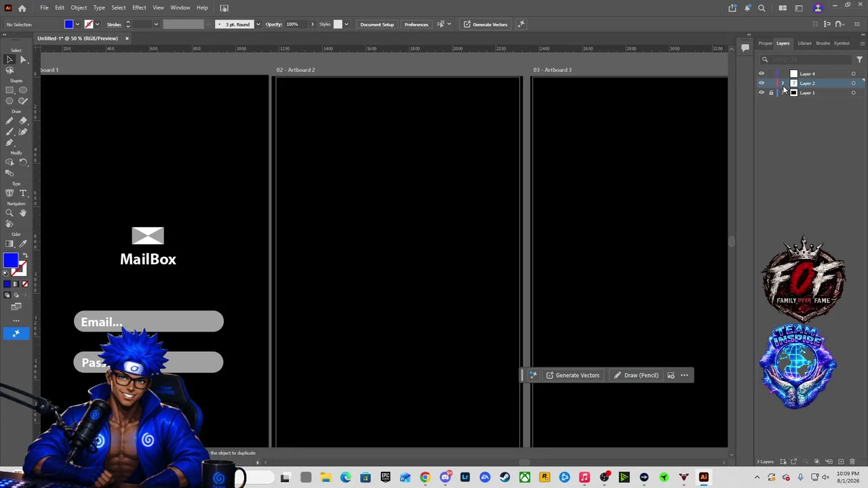Screen dimensions: 868x488
Task: Select the Type tool
Action: tap(23, 193)
